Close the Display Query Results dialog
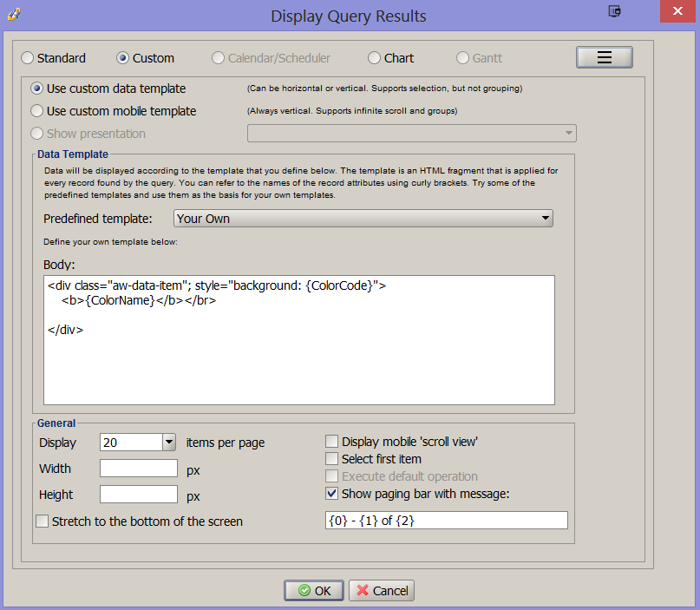700x610 pixels. click(677, 11)
